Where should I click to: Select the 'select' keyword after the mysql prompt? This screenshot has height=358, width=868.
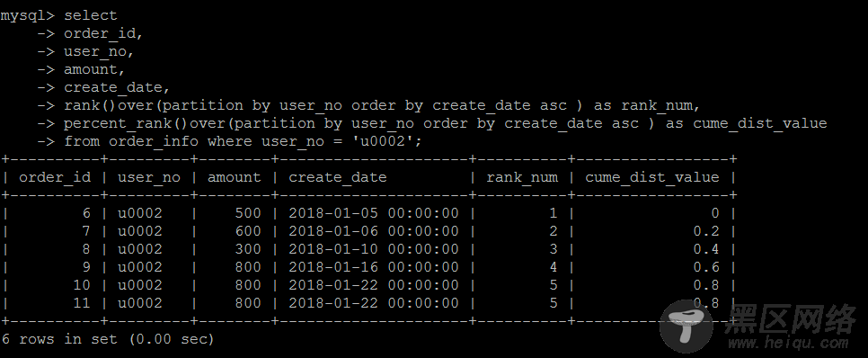click(91, 15)
